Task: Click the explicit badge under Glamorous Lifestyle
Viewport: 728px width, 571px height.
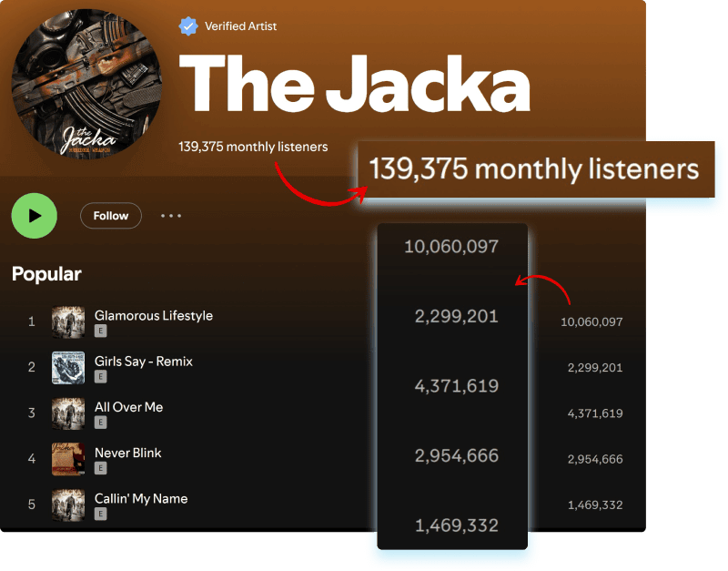Action: [101, 331]
